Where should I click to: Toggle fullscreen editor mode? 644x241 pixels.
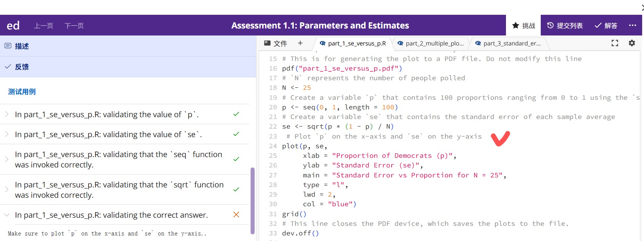[615, 43]
